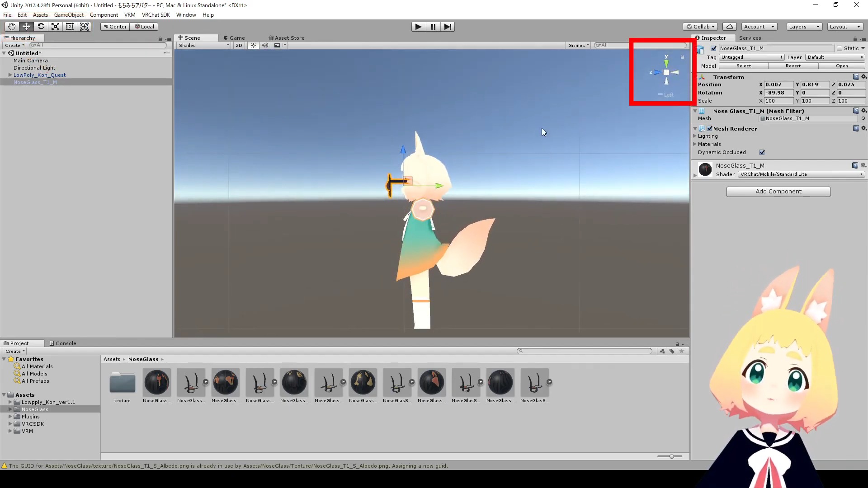868x488 pixels.
Task: Open the Shaded draw mode dropdown
Action: (x=203, y=45)
